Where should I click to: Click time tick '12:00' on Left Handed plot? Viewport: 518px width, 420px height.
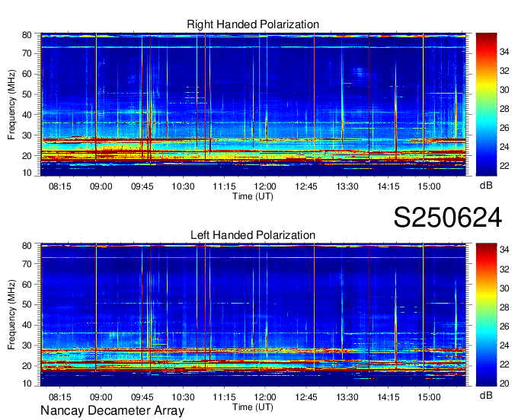[x=265, y=397]
